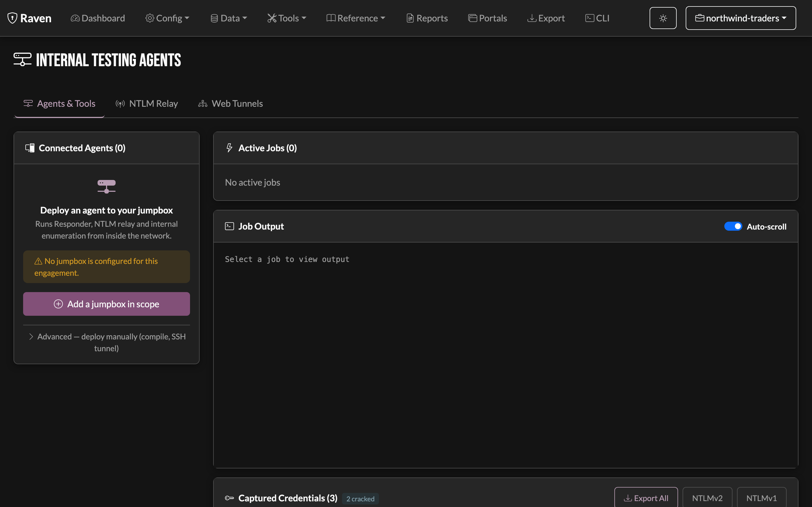This screenshot has width=812, height=507.
Task: Toggle light theme with the sun icon
Action: (663, 18)
